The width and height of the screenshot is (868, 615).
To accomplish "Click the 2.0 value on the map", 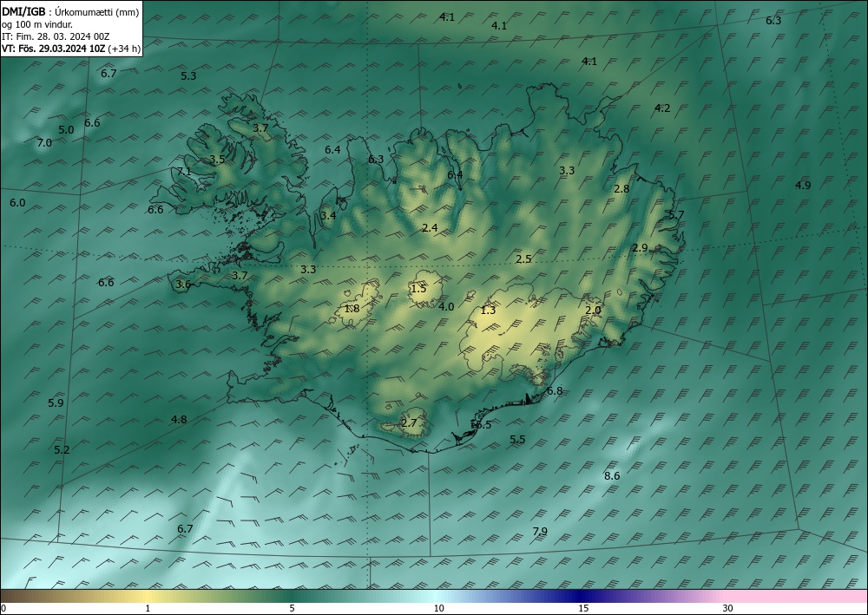I will [593, 311].
